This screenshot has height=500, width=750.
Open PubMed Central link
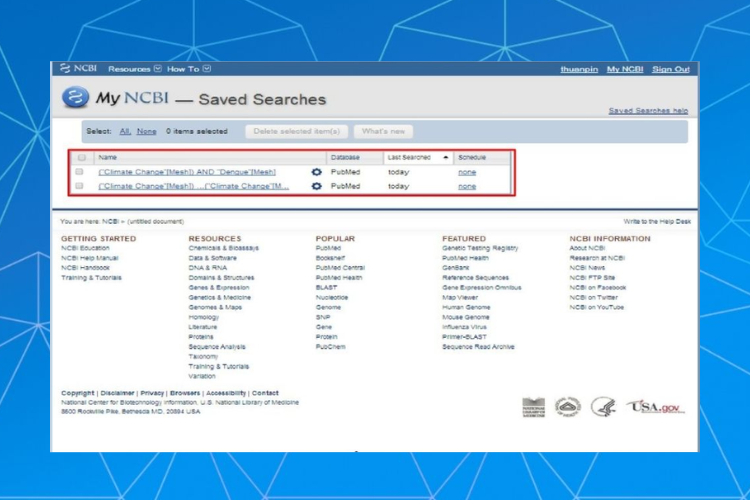(340, 267)
